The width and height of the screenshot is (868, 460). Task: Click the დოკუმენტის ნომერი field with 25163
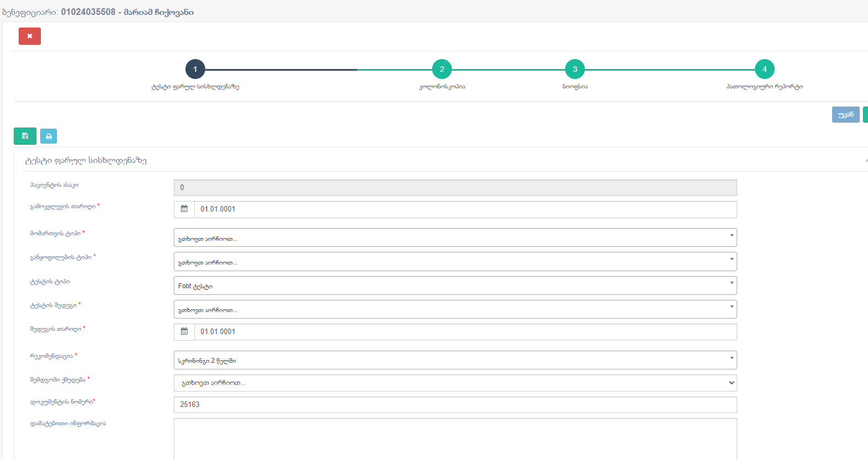[x=455, y=405]
